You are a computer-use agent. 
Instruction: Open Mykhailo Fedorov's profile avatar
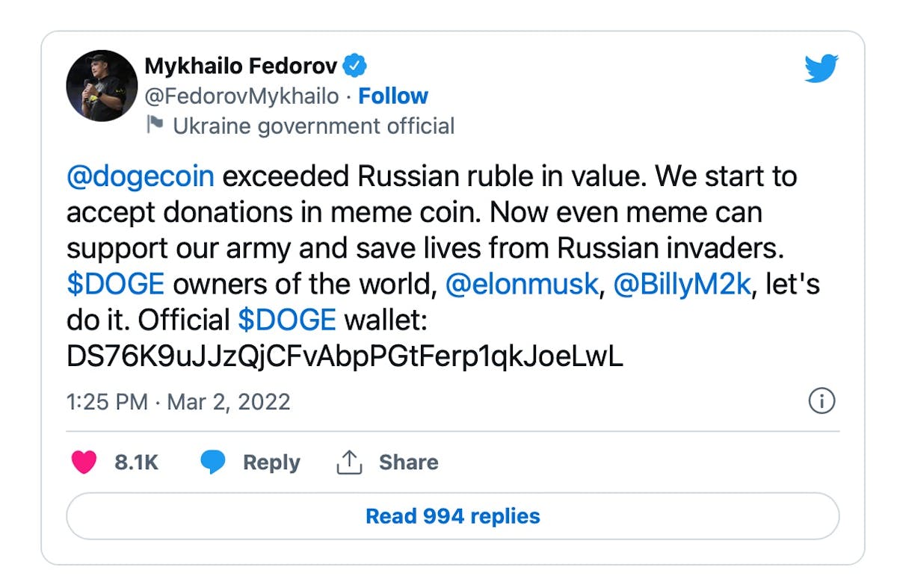tap(101, 86)
